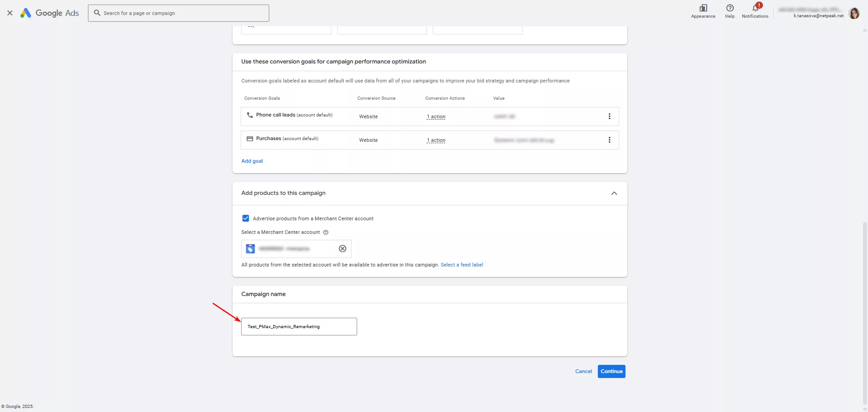Open the Merchant Center account selector
The image size is (868, 412).
290,248
